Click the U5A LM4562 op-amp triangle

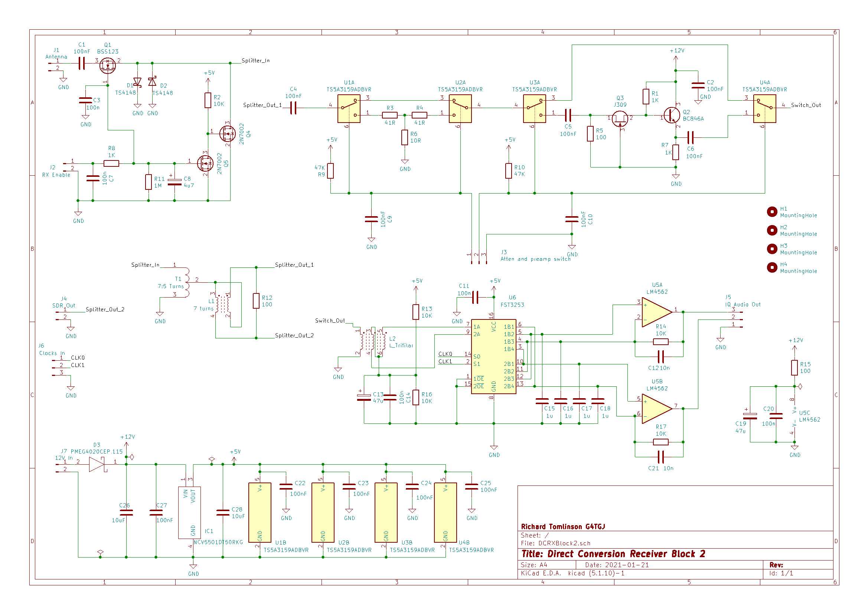click(x=657, y=312)
